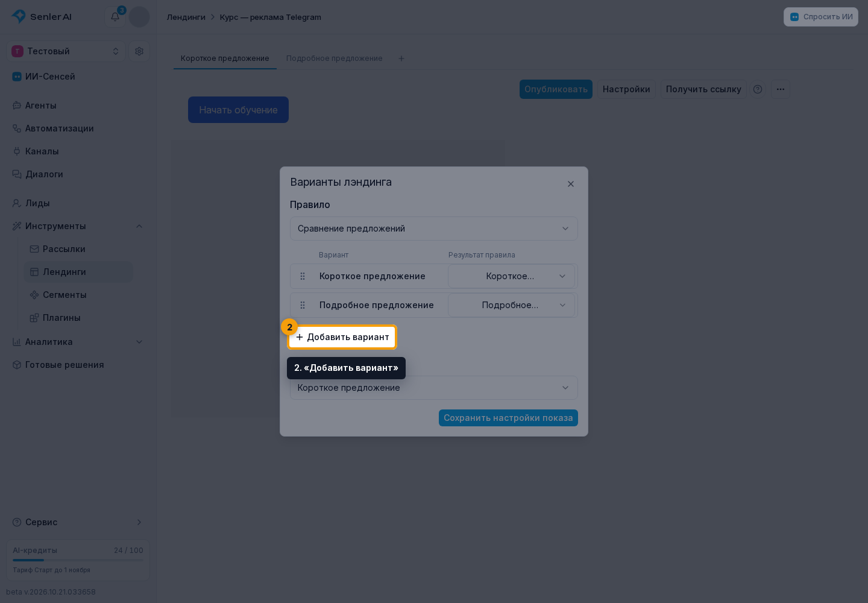Close the Варианты лэндинга dialog

pyautogui.click(x=571, y=184)
